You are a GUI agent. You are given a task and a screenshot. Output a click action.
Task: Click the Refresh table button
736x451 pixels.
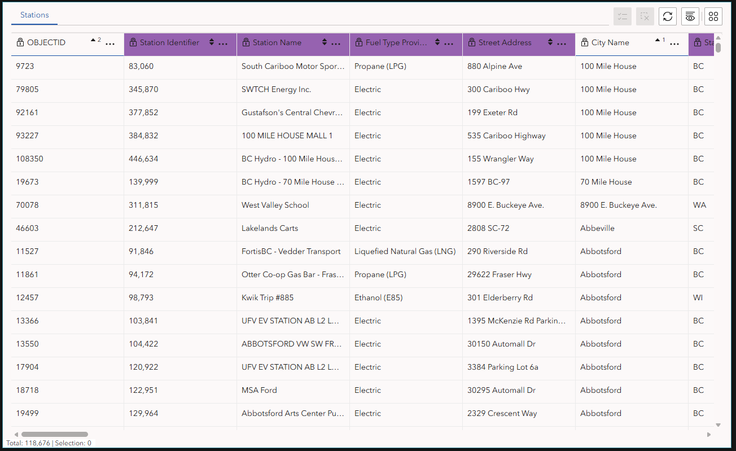point(667,16)
